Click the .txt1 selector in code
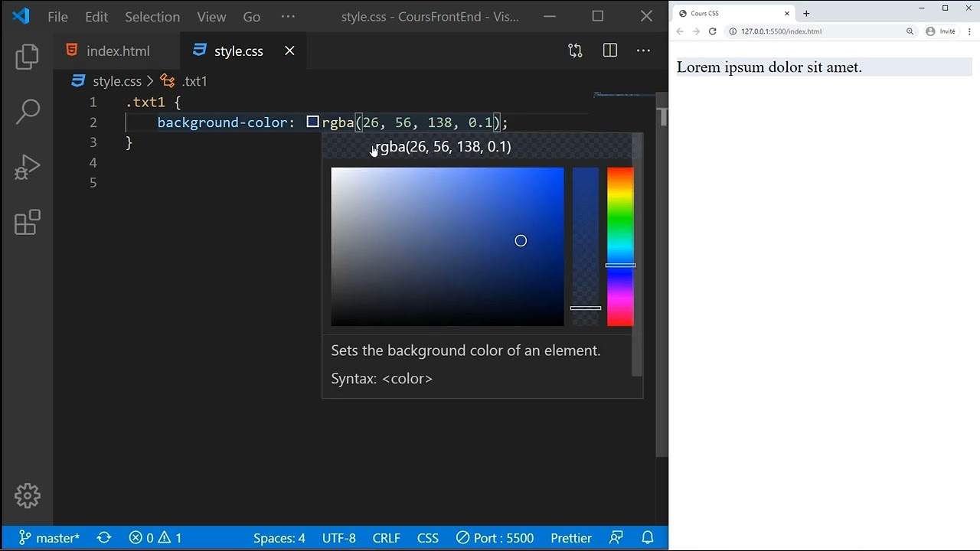 click(145, 102)
